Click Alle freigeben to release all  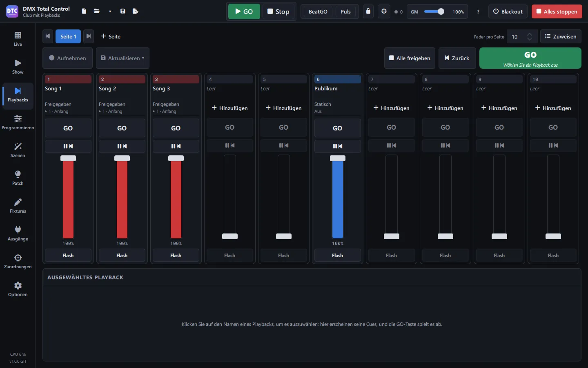(x=410, y=58)
